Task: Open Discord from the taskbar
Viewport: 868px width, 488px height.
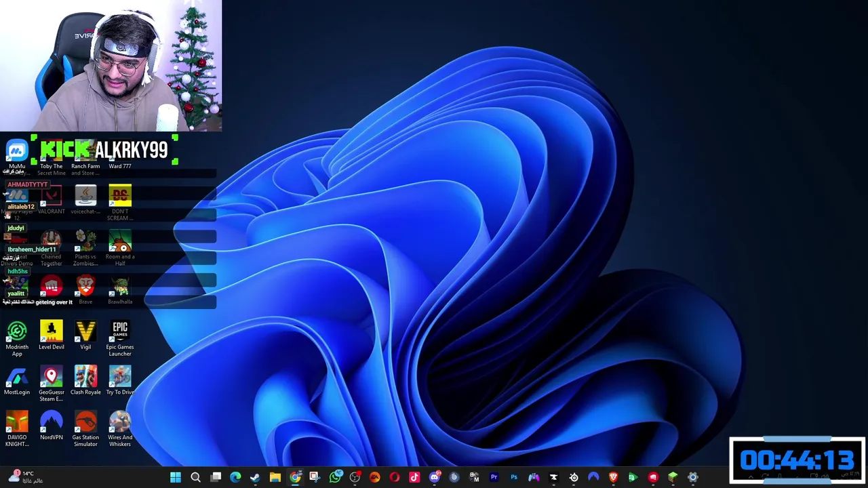Action: coord(435,477)
